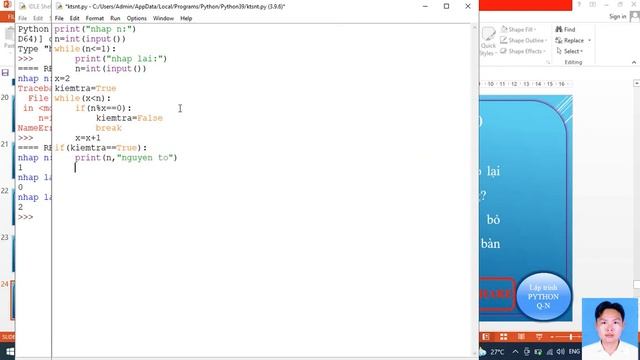640x360 pixels.
Task: Click code line if(kiemtra==True):
Action: click(100, 148)
